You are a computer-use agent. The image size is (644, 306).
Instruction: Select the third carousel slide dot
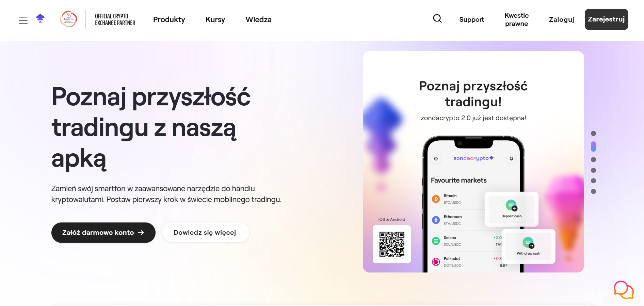tap(593, 159)
